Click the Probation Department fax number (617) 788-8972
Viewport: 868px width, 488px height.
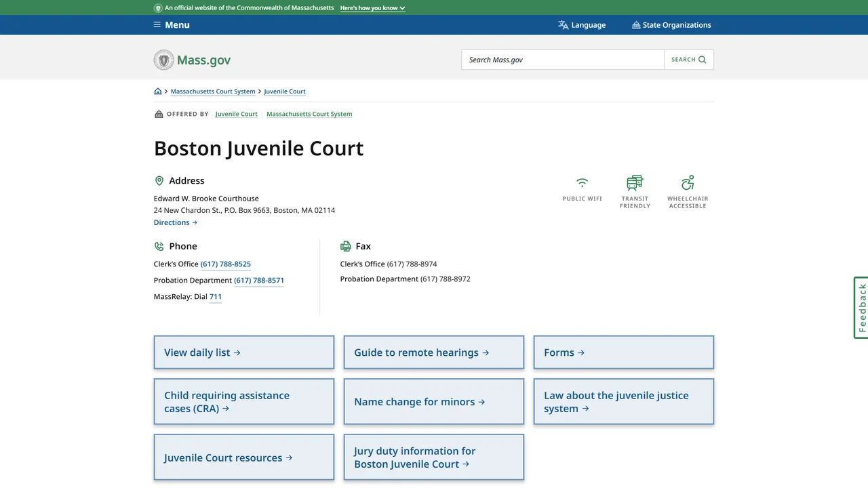(x=446, y=279)
